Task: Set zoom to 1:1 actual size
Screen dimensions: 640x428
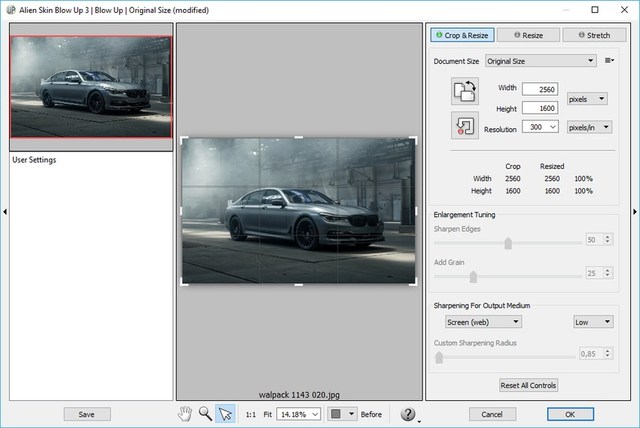Action: (250, 414)
